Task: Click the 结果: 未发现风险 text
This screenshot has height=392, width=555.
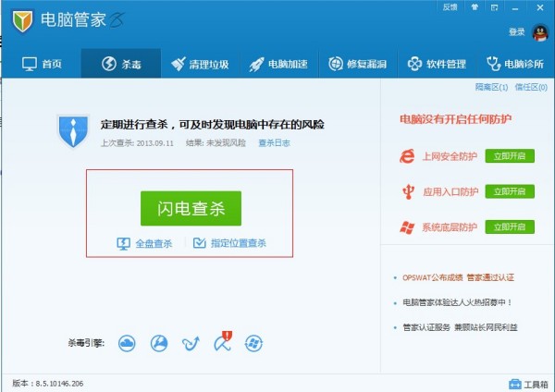Action: (x=216, y=143)
